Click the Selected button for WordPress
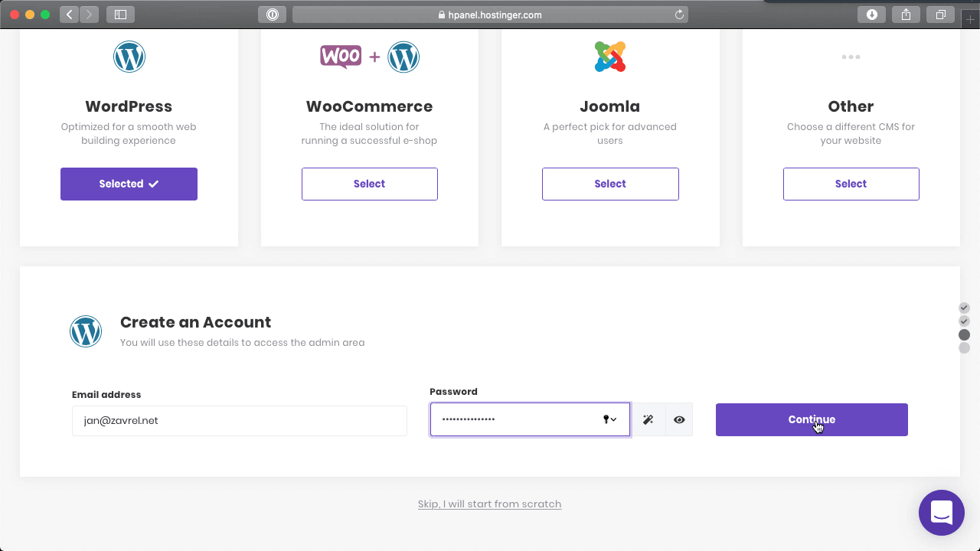 pos(129,184)
